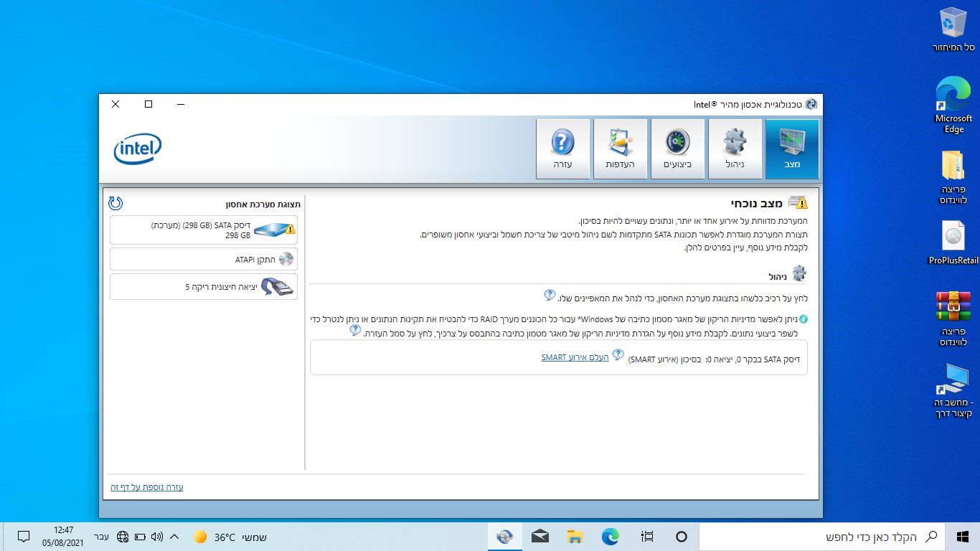Select the 298 GB SATA disk entry
The height and width of the screenshot is (551, 980).
pyautogui.click(x=204, y=230)
